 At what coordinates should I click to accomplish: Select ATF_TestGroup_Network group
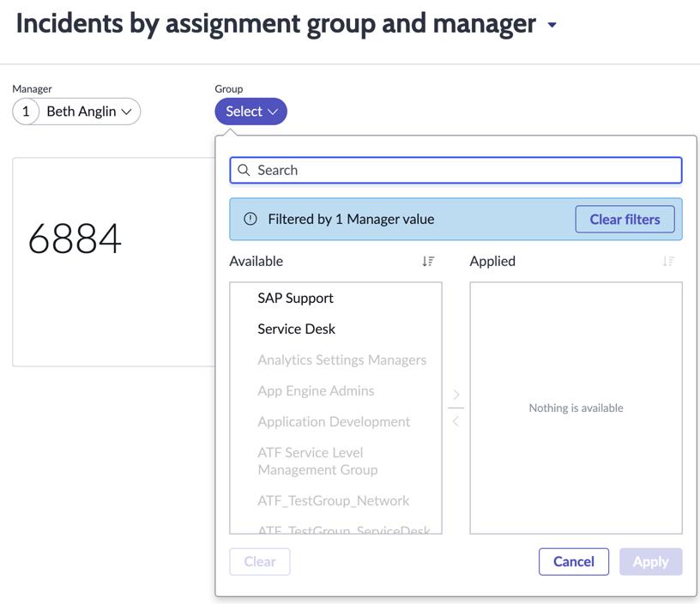coord(335,500)
